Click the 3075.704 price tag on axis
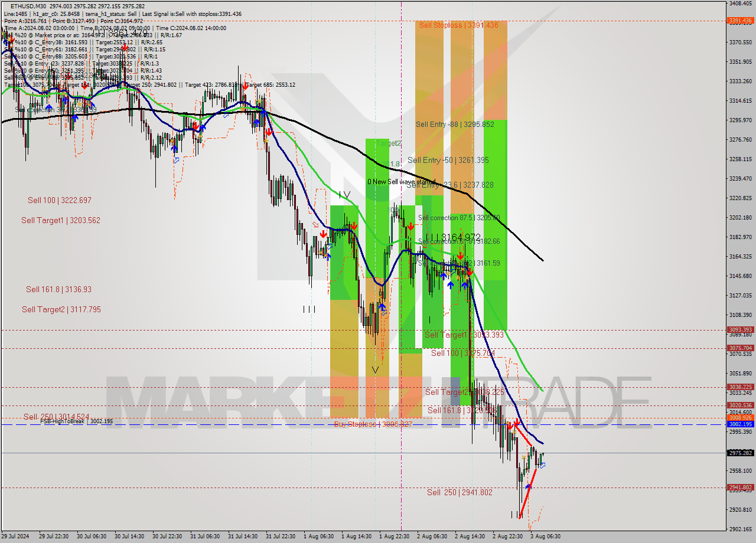This screenshot has width=756, height=543. click(x=740, y=348)
